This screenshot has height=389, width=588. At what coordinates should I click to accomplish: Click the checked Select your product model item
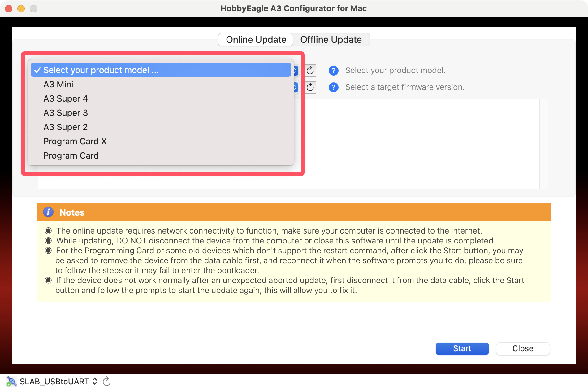point(161,70)
